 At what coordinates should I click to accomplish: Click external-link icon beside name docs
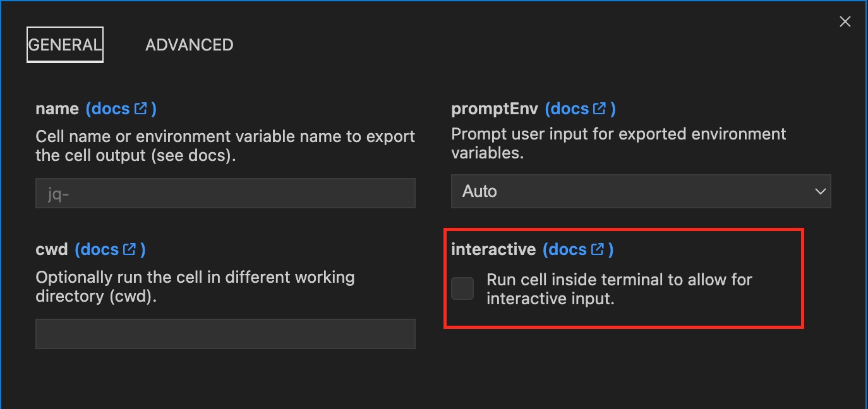tap(140, 109)
